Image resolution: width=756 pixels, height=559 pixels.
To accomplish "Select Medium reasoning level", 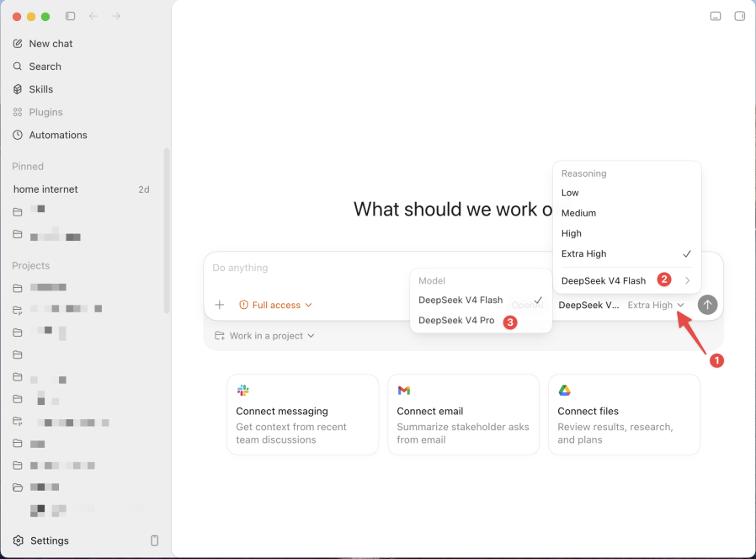I will click(x=627, y=213).
